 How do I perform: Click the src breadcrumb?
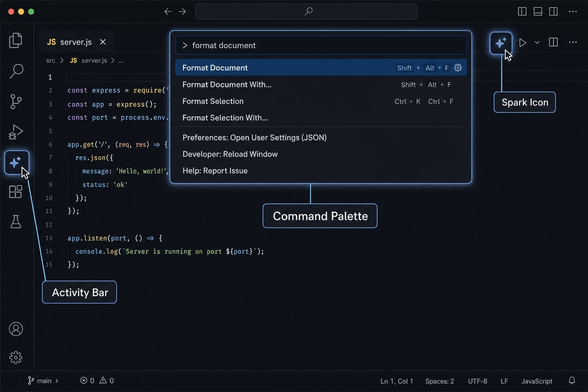click(x=51, y=60)
